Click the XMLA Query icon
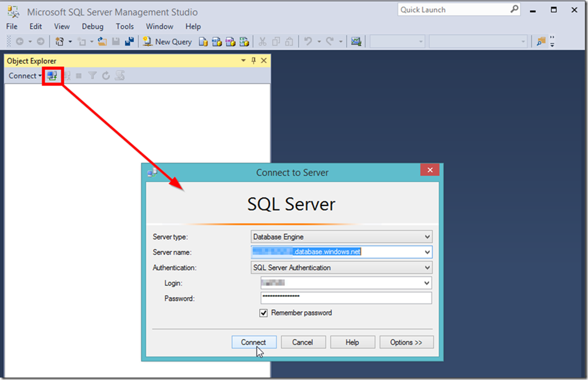588x380 pixels. click(x=244, y=42)
